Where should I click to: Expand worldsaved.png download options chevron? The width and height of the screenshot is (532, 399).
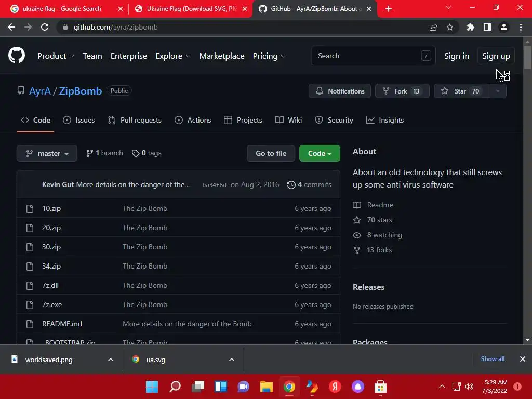[111, 360]
